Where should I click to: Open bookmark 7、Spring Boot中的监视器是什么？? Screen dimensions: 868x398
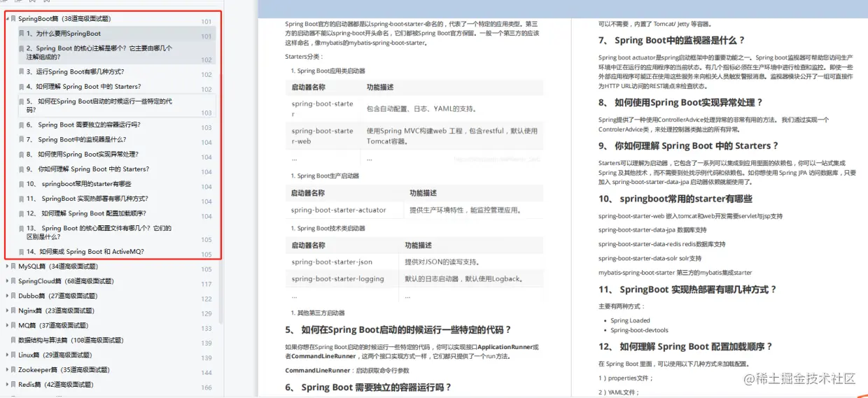(x=76, y=140)
